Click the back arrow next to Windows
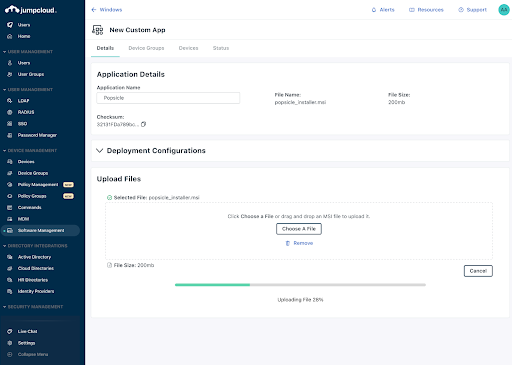512x365 pixels. pyautogui.click(x=94, y=10)
